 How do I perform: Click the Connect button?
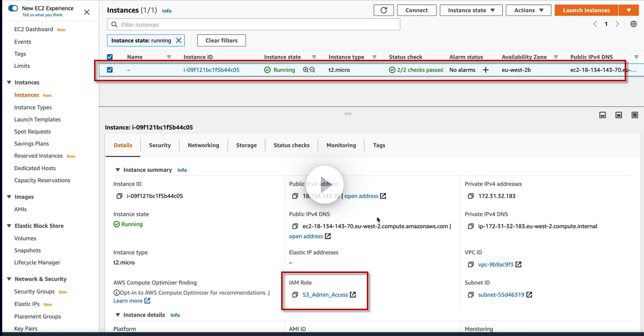coord(417,10)
